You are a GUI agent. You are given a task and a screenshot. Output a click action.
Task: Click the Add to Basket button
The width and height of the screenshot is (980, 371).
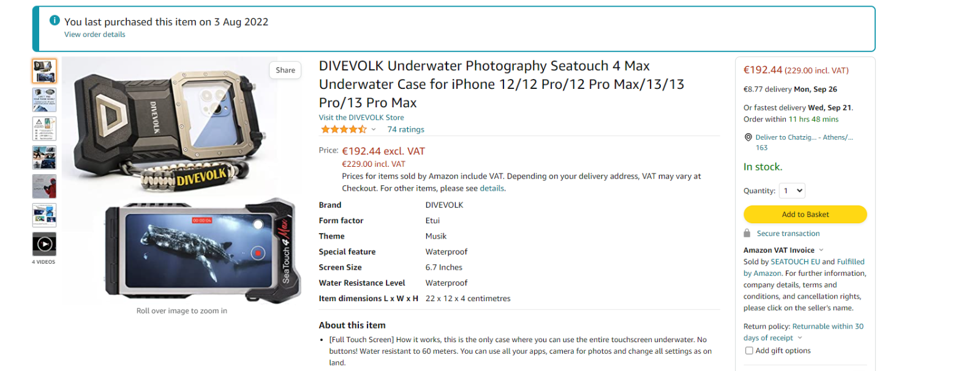tap(805, 214)
